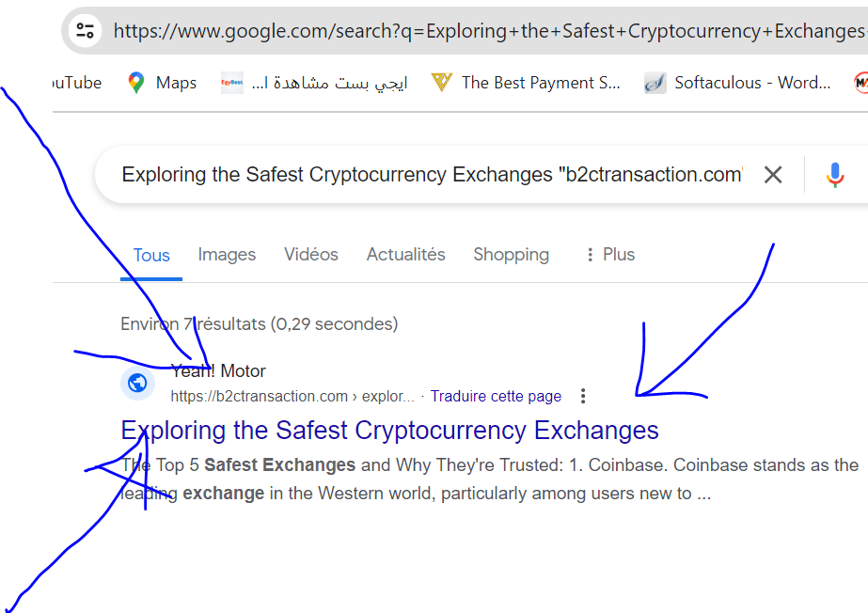Image resolution: width=868 pixels, height=613 pixels.
Task: Expand the Plus search filters menu
Action: click(x=609, y=255)
